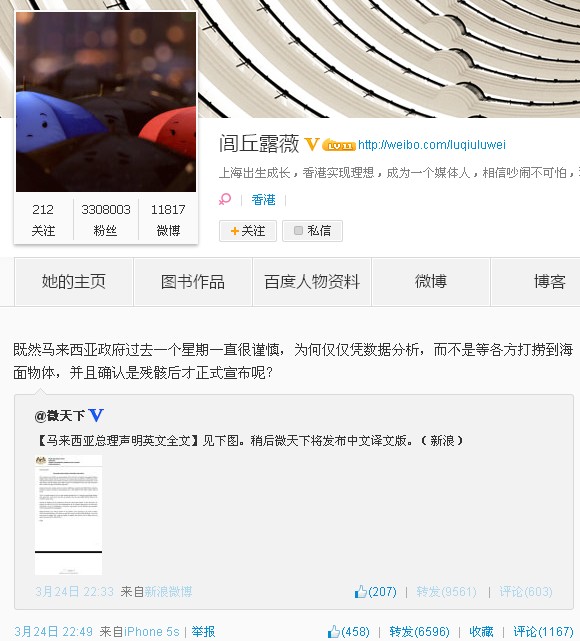580x641 pixels.
Task: Click 评论(1167) to view comments
Action: pyautogui.click(x=543, y=632)
